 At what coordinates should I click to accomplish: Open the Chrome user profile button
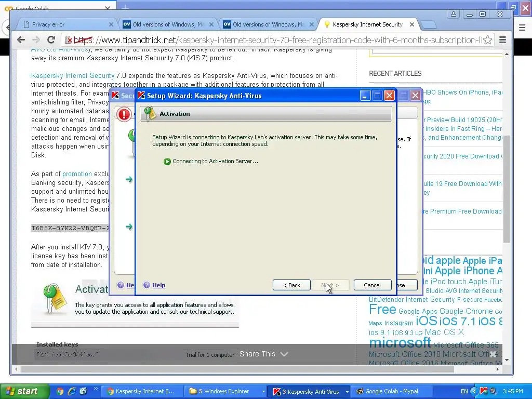[x=453, y=14]
